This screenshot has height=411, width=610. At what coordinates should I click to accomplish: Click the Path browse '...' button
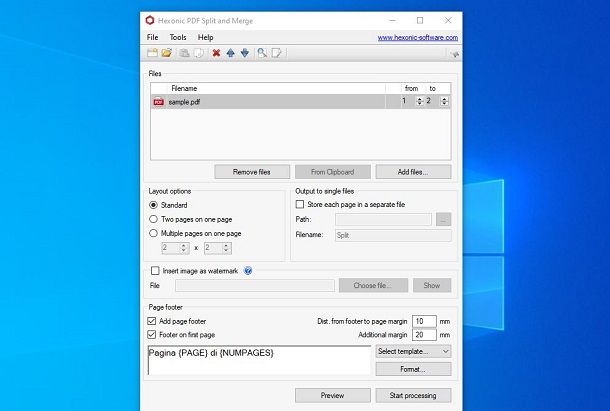coord(443,220)
